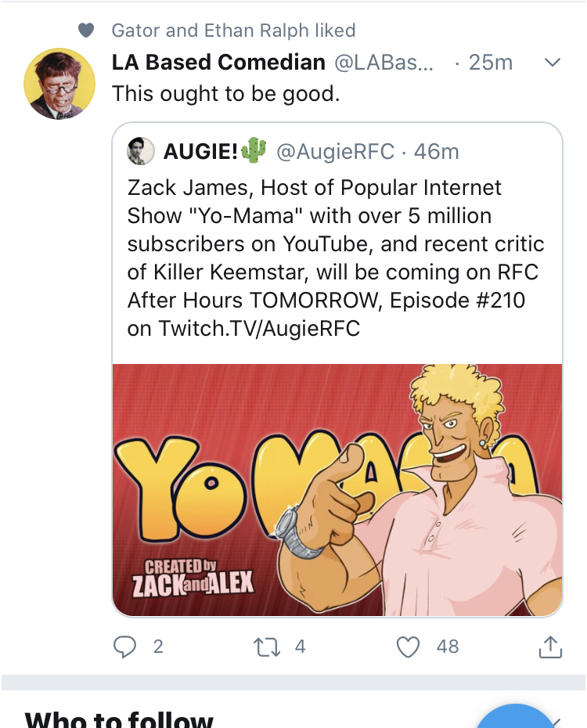
Task: Open the LA Based Comedian display name
Action: point(218,62)
